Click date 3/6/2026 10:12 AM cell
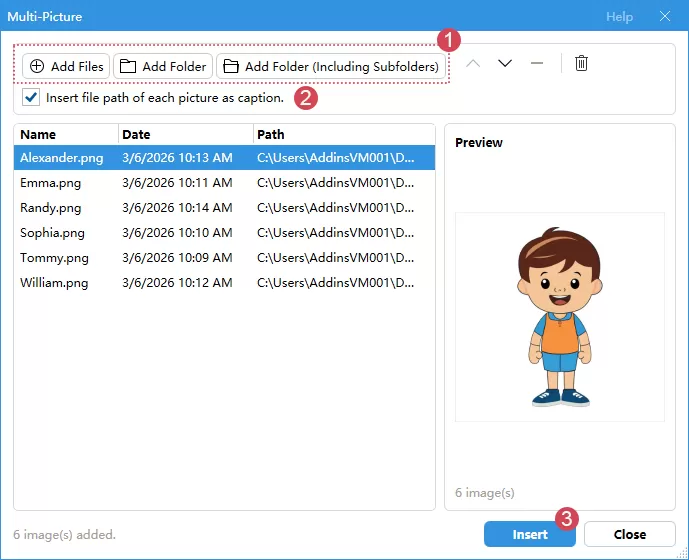 pyautogui.click(x=177, y=283)
